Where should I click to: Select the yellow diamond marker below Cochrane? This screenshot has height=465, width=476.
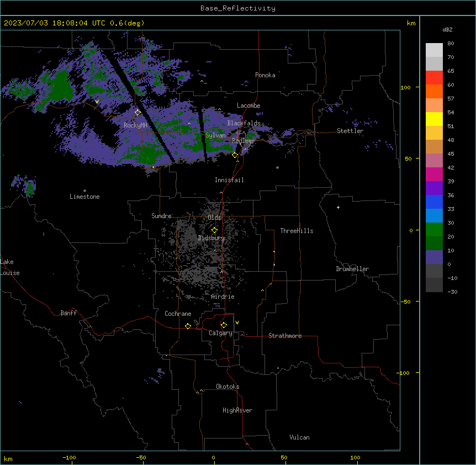click(x=188, y=326)
